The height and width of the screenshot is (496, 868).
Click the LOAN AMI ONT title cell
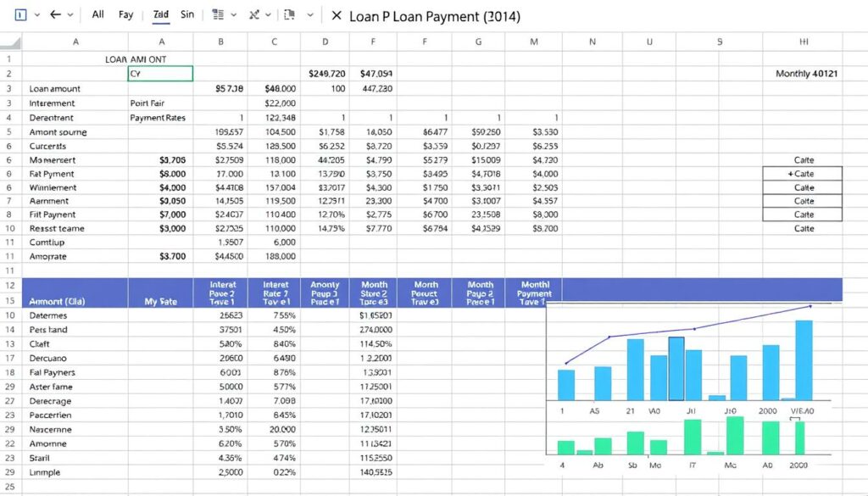point(136,59)
